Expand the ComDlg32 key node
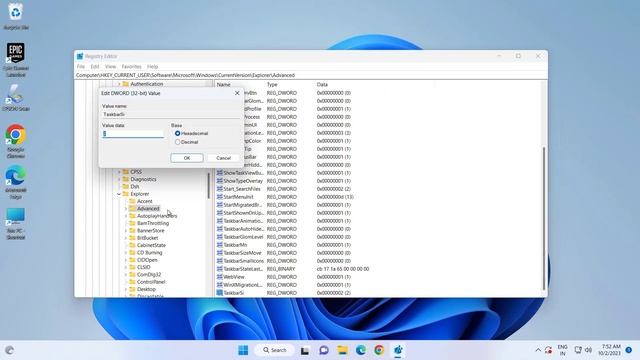Image resolution: width=640 pixels, height=360 pixels. coord(126,275)
